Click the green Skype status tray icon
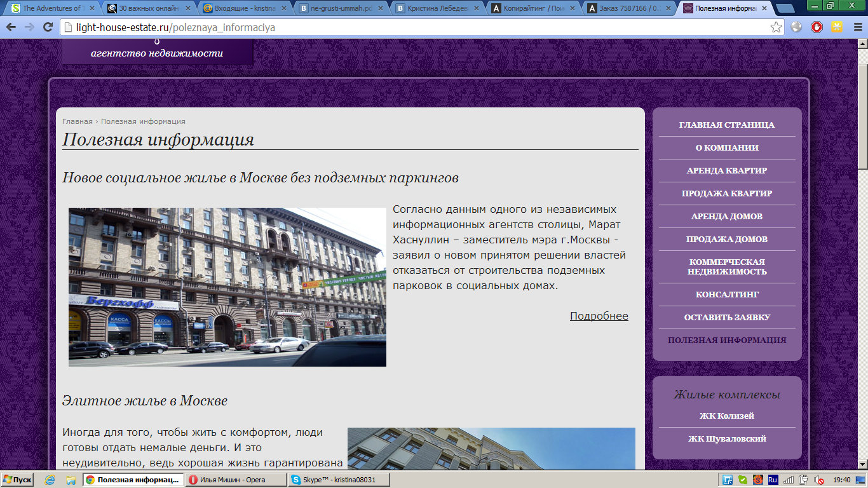This screenshot has height=488, width=868. tap(743, 480)
